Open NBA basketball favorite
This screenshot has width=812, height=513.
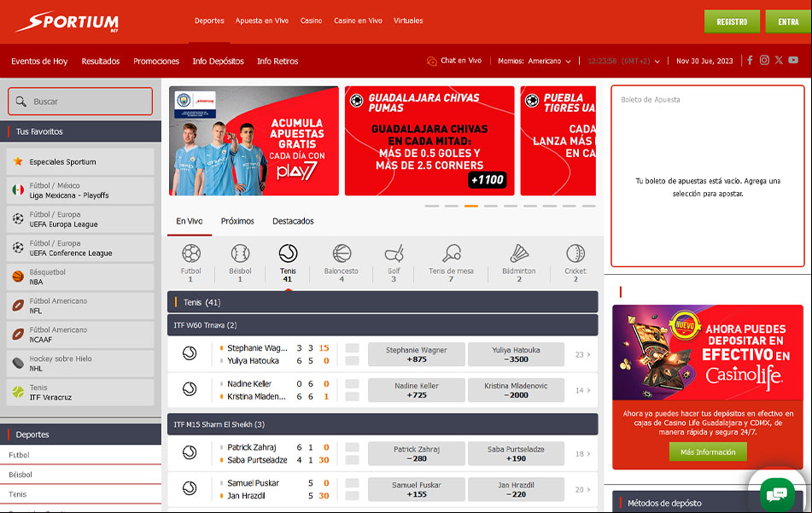80,277
